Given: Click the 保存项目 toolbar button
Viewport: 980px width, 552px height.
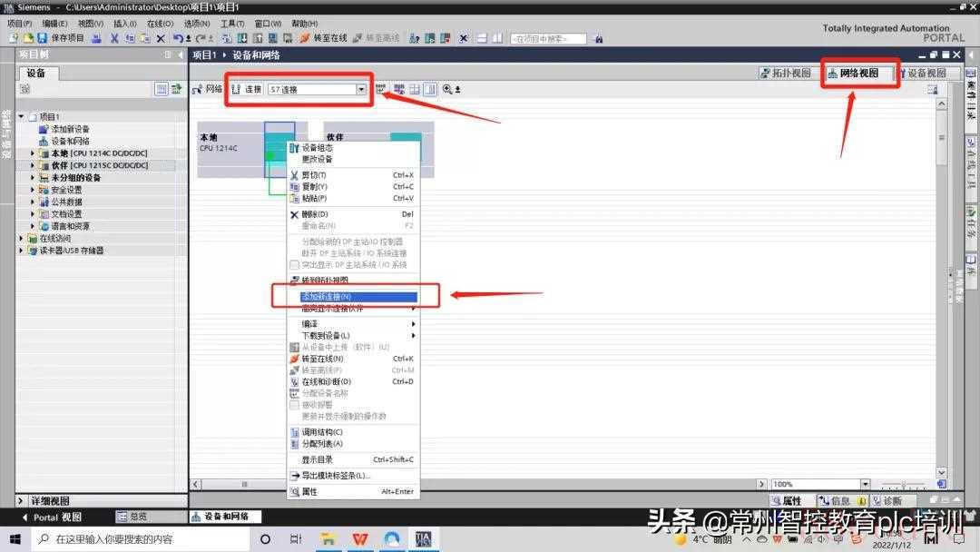Looking at the screenshot, I should (62, 38).
